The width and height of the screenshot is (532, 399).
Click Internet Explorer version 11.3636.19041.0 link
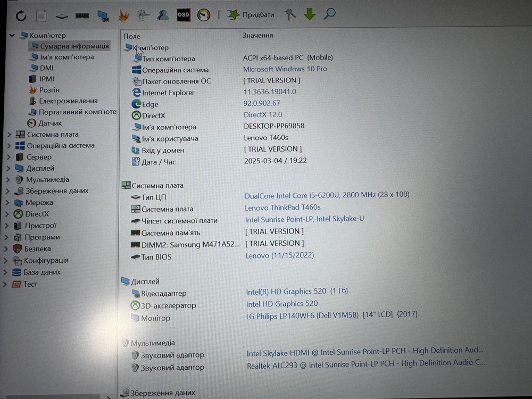pos(270,92)
